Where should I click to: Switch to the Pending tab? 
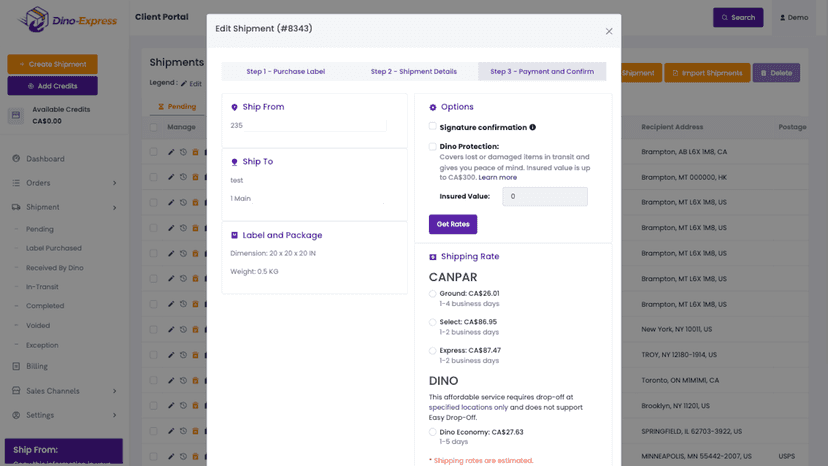[177, 107]
